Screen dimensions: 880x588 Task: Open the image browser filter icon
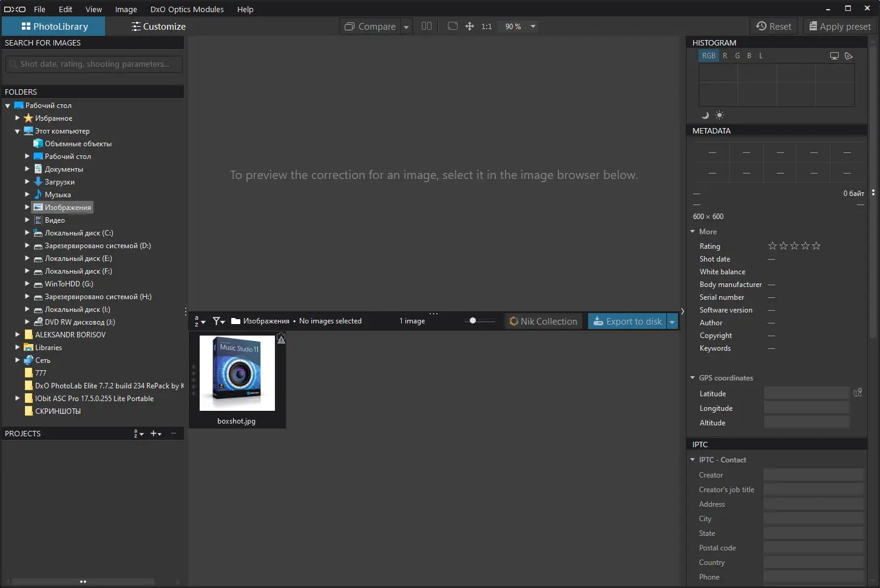click(x=218, y=321)
